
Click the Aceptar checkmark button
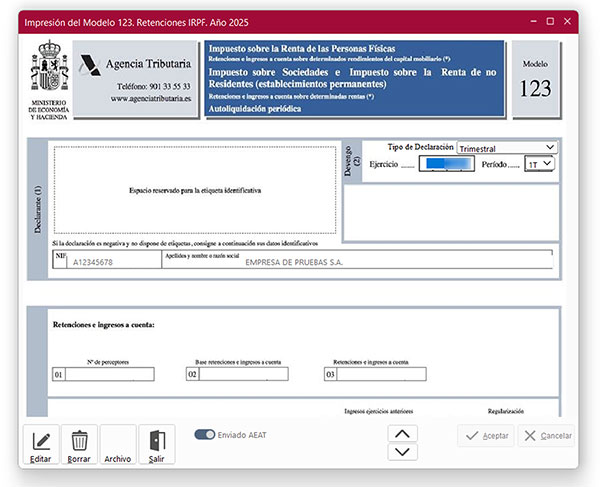coord(486,436)
